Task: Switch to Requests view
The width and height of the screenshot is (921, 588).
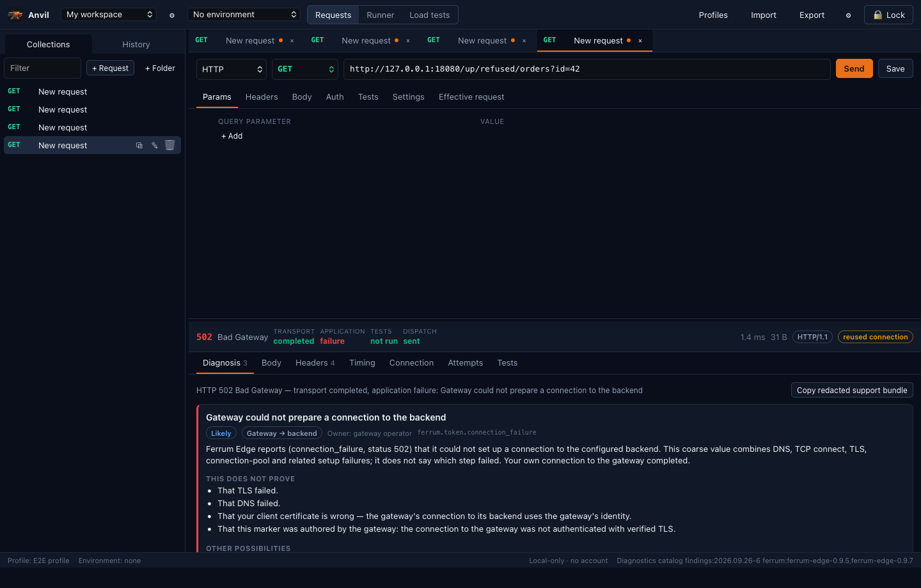Action: tap(333, 15)
